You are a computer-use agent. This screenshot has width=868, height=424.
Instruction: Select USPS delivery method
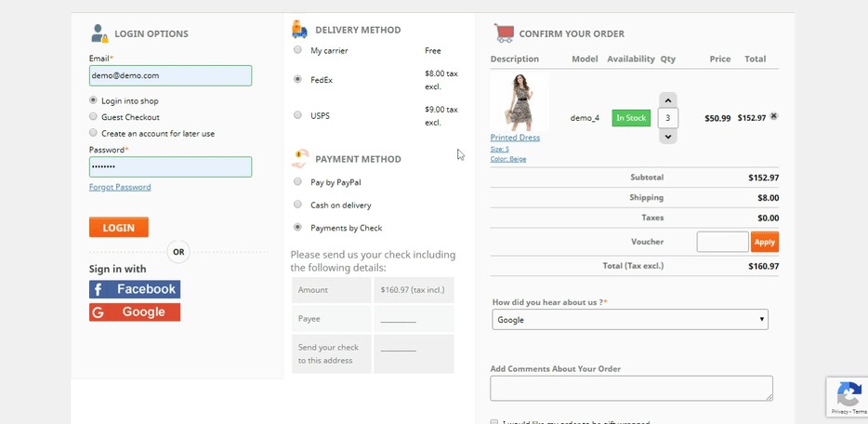[x=297, y=115]
